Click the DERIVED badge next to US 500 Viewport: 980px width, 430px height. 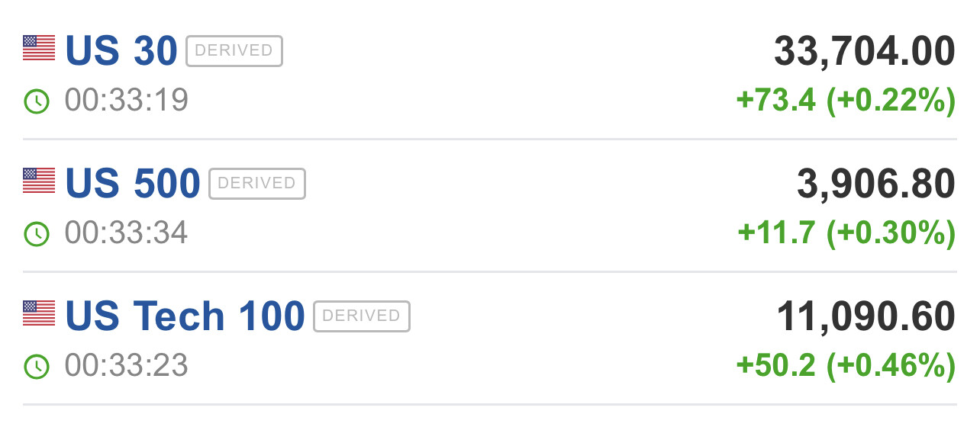(x=257, y=184)
